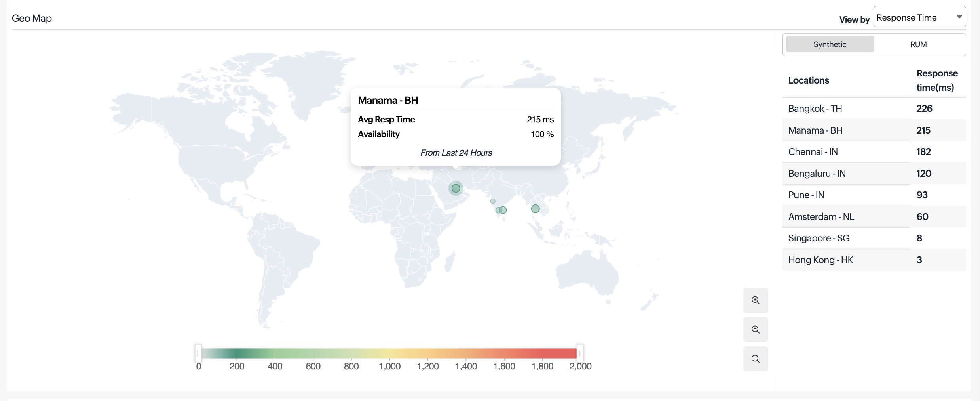Select the Chennai - IN location row
Viewport: 980px width, 401px height.
pos(874,152)
